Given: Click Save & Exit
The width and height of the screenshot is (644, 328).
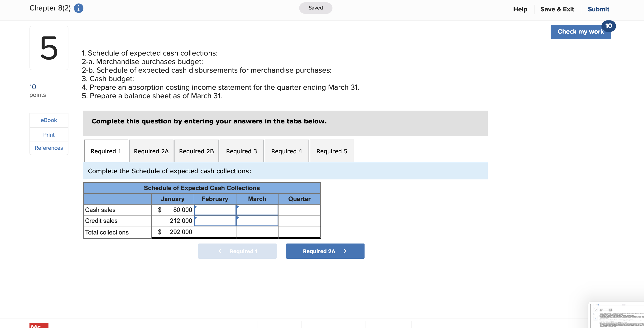Looking at the screenshot, I should [x=557, y=9].
